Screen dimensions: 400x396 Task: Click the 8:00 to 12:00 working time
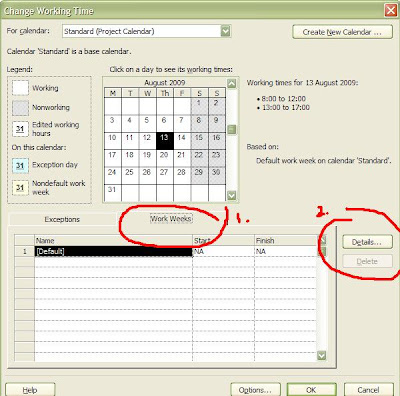pos(284,99)
